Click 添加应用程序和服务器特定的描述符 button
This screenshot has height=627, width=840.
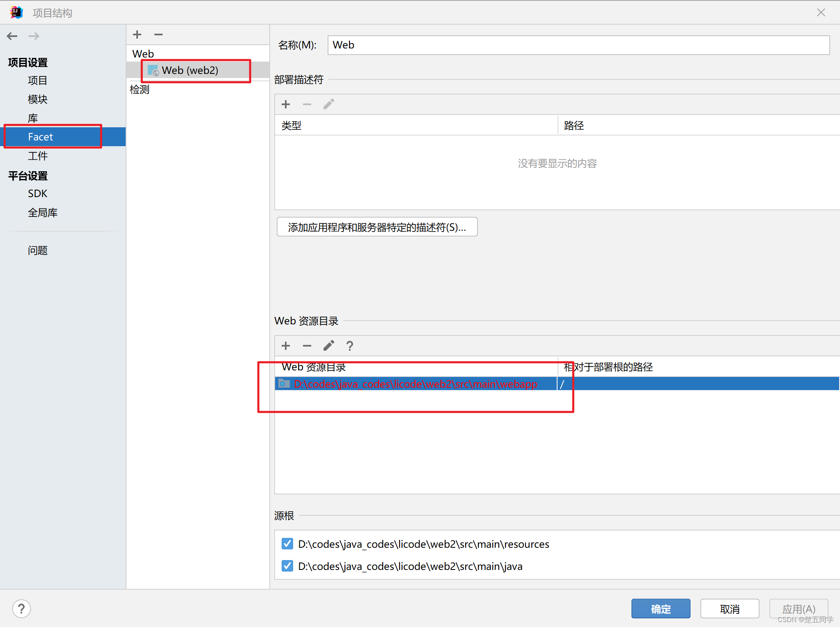tap(377, 227)
